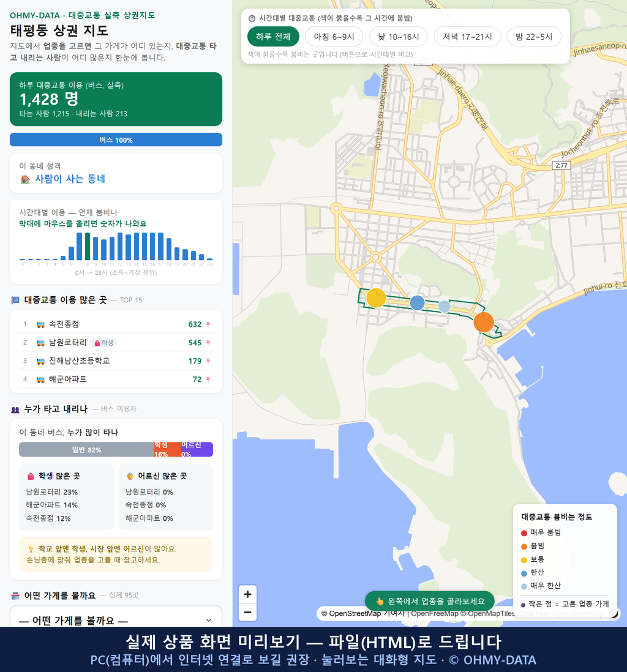Click the clock icon by 시간대별 대중교통
The image size is (627, 672).
[x=252, y=18]
